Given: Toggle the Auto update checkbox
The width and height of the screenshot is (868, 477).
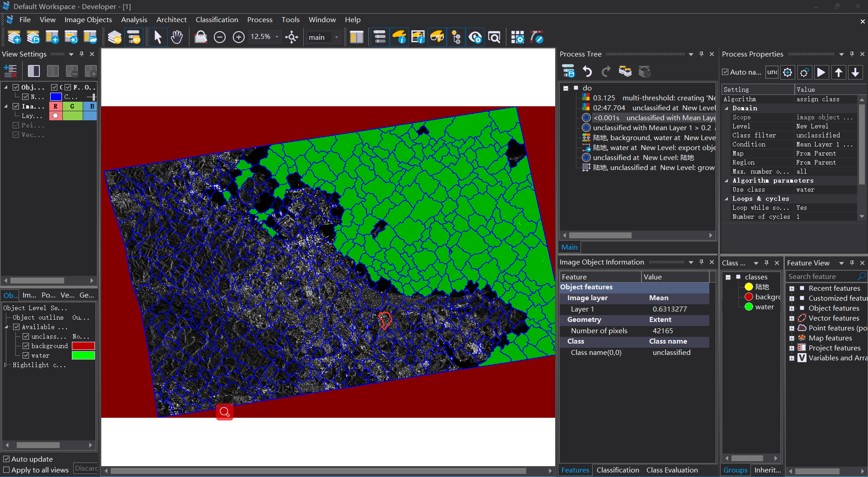Looking at the screenshot, I should 6,459.
